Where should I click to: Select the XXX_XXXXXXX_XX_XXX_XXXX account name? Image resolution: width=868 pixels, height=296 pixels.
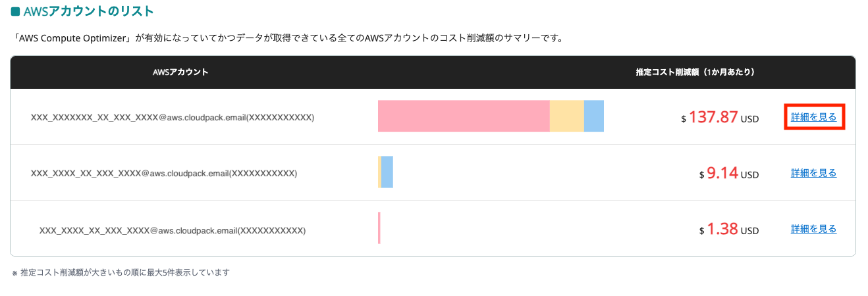[x=173, y=118]
